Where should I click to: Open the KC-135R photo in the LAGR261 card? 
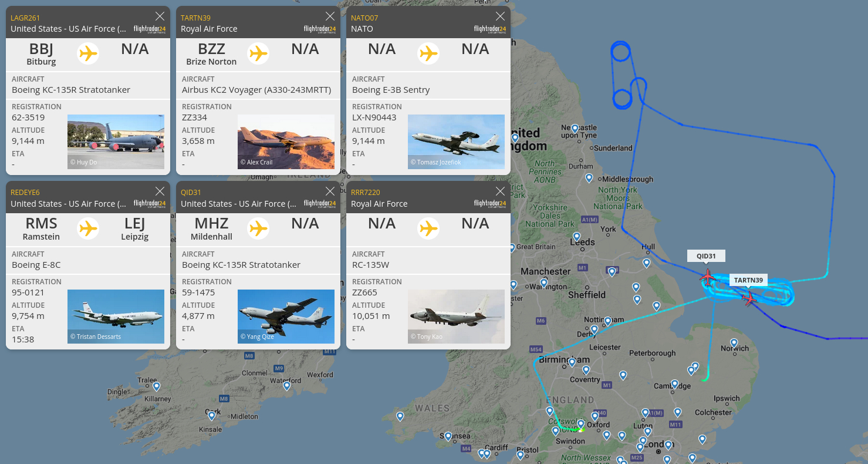116,142
